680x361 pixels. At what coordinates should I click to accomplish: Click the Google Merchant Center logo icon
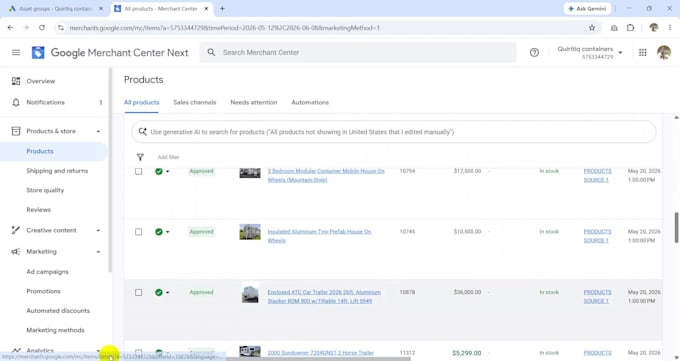[x=38, y=53]
